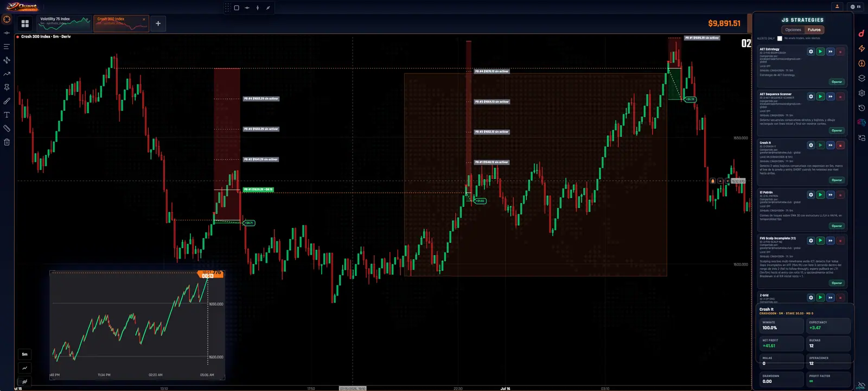
Task: Open settings gear for AET Estrategy
Action: pyautogui.click(x=810, y=52)
